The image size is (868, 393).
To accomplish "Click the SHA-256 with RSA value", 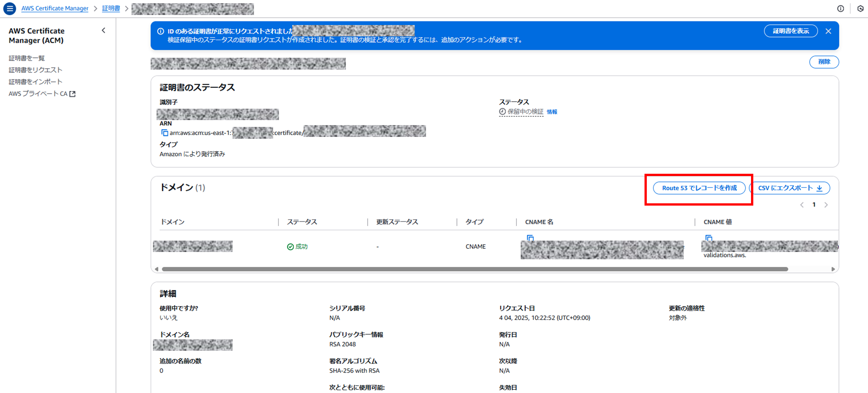I will (x=355, y=371).
